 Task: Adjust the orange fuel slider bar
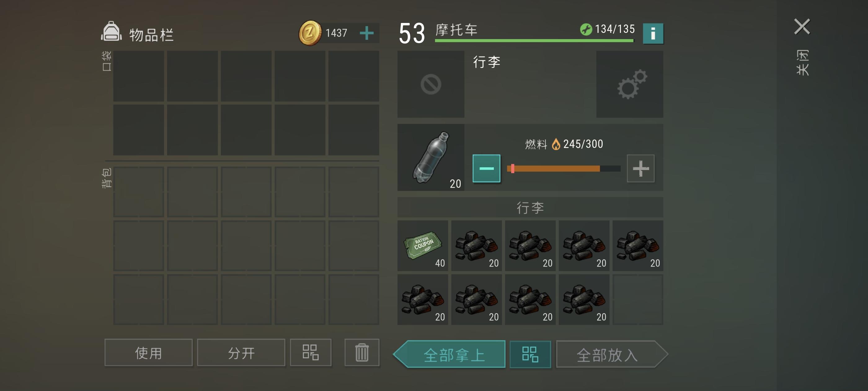point(564,168)
